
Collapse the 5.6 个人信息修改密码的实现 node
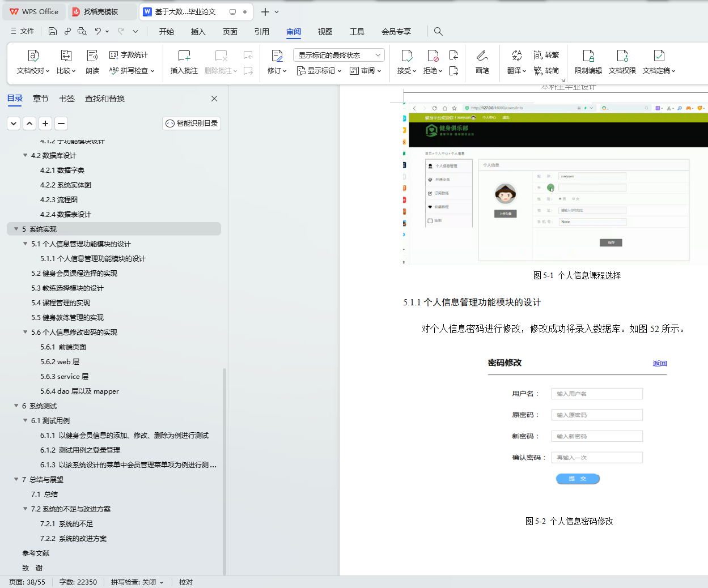(x=25, y=332)
